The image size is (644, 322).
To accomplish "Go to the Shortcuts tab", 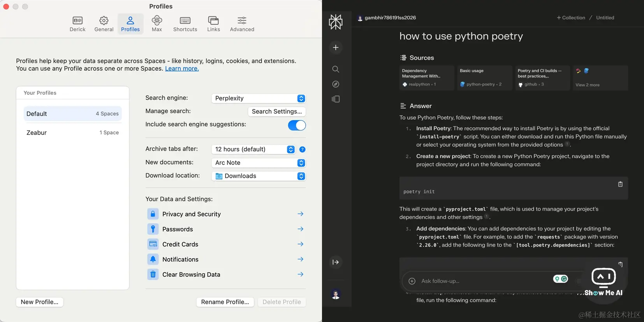I will [185, 24].
